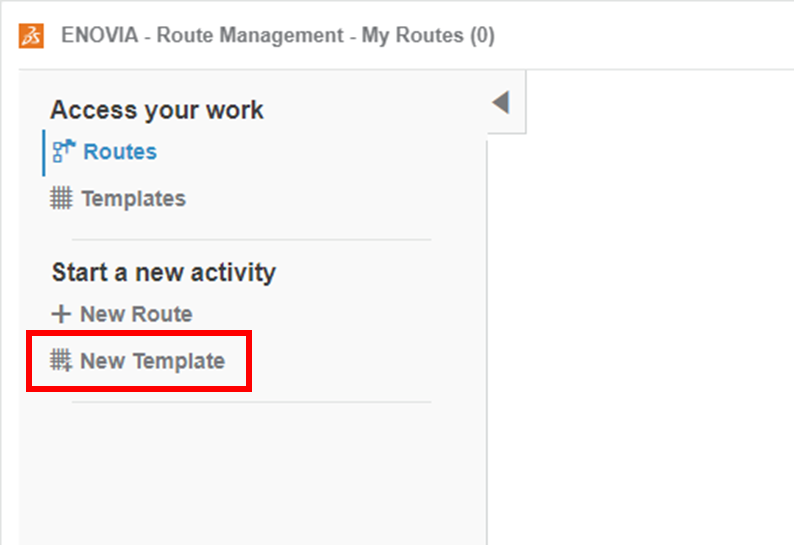Click the divider line under Templates
The image size is (794, 545).
coord(251,240)
